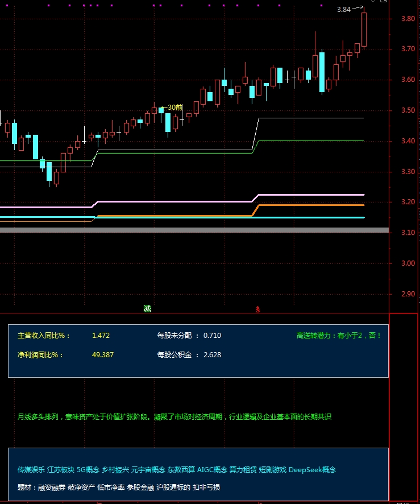Image resolution: width=420 pixels, height=504 pixels.
Task: Click the 3.00 price axis label
Action: pos(408,263)
